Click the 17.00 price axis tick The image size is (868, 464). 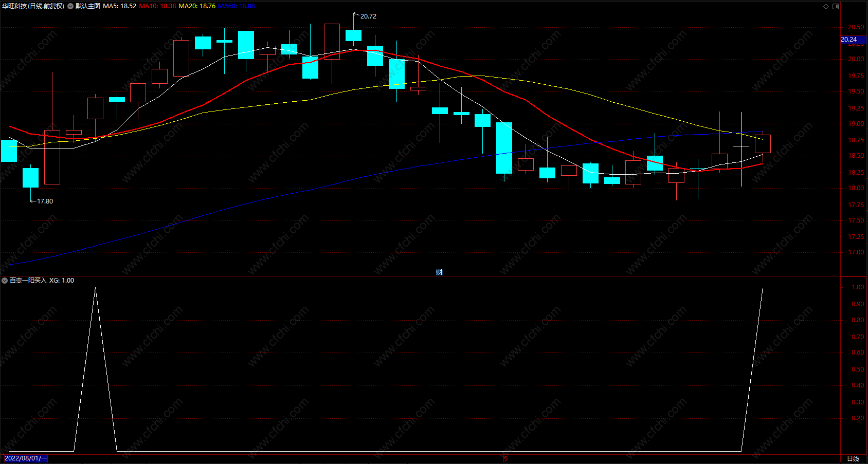pyautogui.click(x=856, y=252)
